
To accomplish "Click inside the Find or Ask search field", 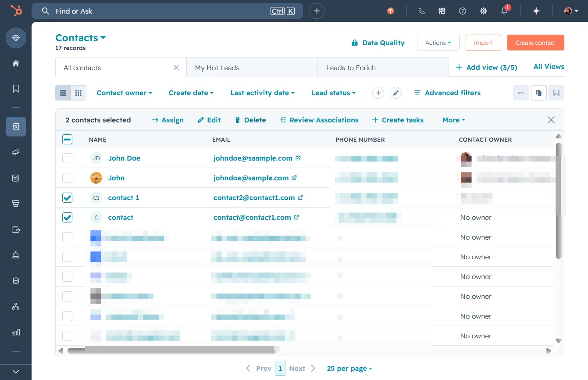I will pyautogui.click(x=167, y=11).
